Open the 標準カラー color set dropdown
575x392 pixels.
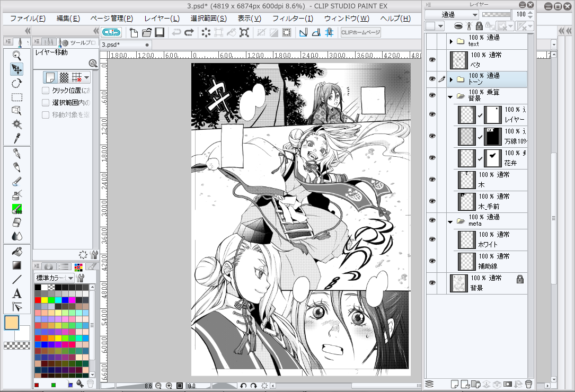54,278
